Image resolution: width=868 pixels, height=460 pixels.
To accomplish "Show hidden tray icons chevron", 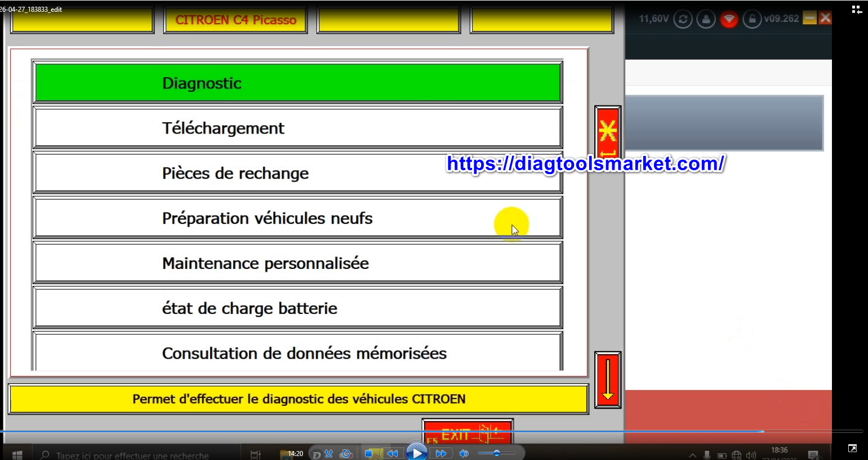I will click(692, 455).
